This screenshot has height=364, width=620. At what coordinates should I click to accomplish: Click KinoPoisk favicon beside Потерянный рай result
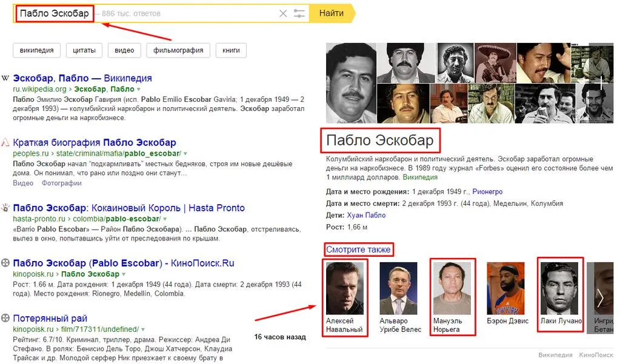[5, 318]
